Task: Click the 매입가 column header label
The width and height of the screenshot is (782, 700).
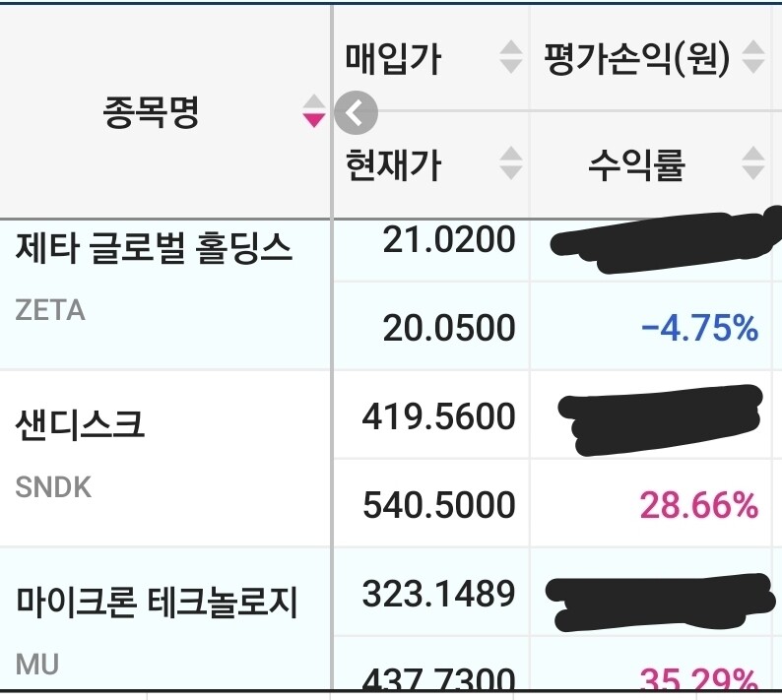Action: (393, 59)
